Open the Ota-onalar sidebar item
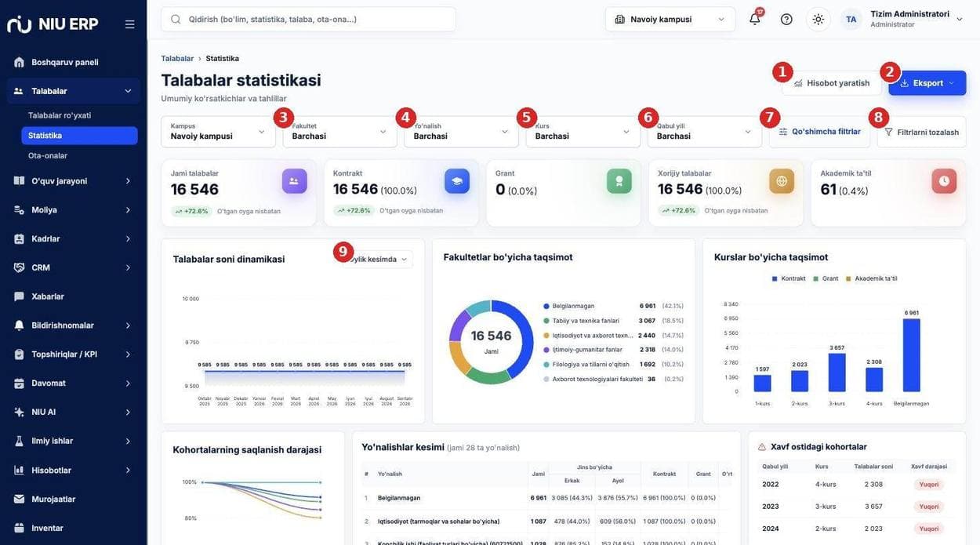Screen dimensions: 980x545 [48, 156]
